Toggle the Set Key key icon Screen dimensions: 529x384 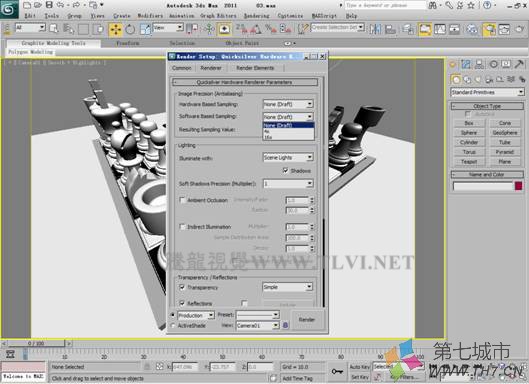click(337, 372)
